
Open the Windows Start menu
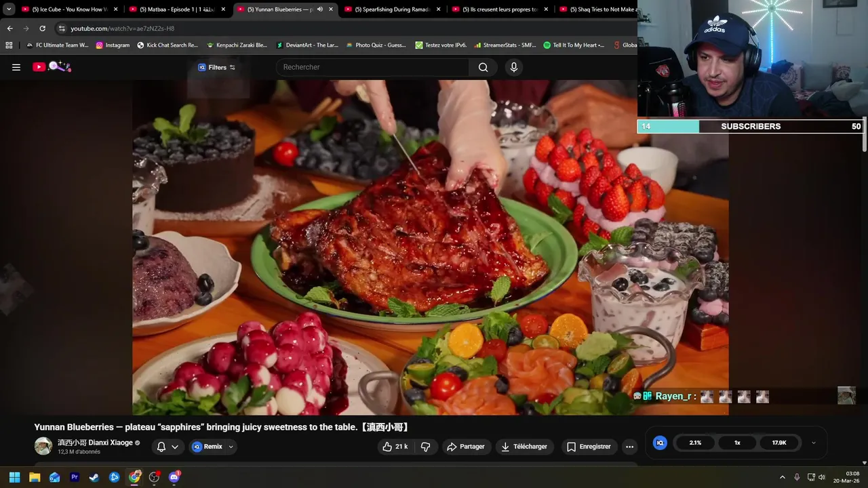coord(14,477)
